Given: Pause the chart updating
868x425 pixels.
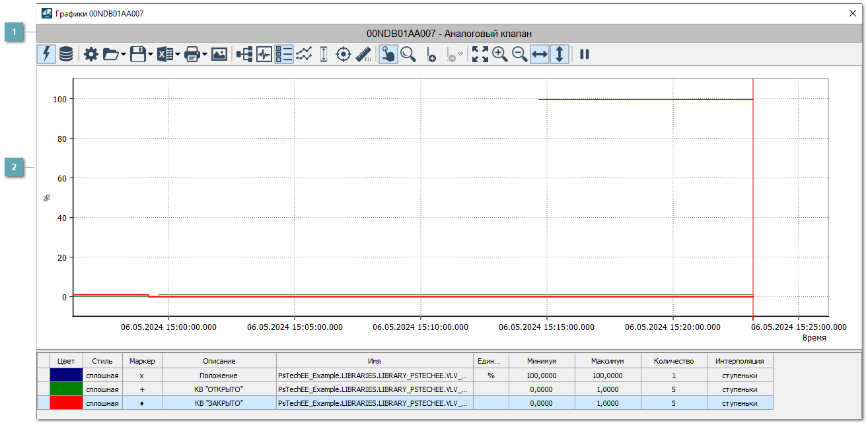Looking at the screenshot, I should [585, 55].
